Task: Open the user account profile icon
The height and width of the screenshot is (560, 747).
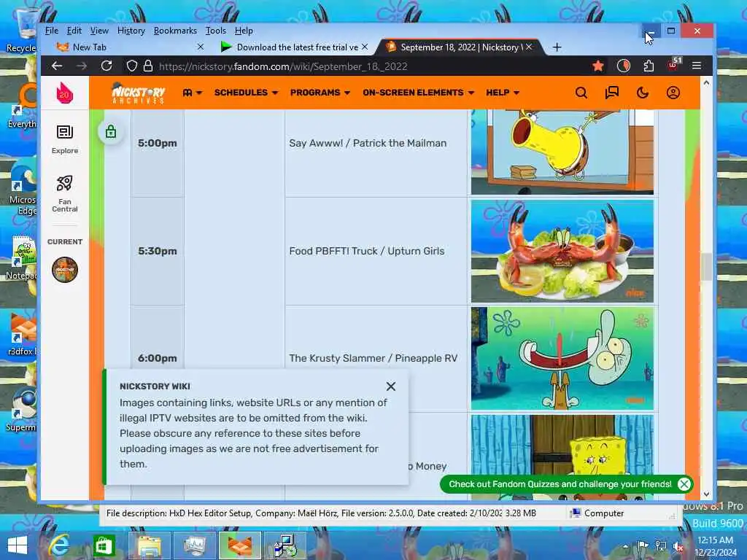Action: point(673,93)
